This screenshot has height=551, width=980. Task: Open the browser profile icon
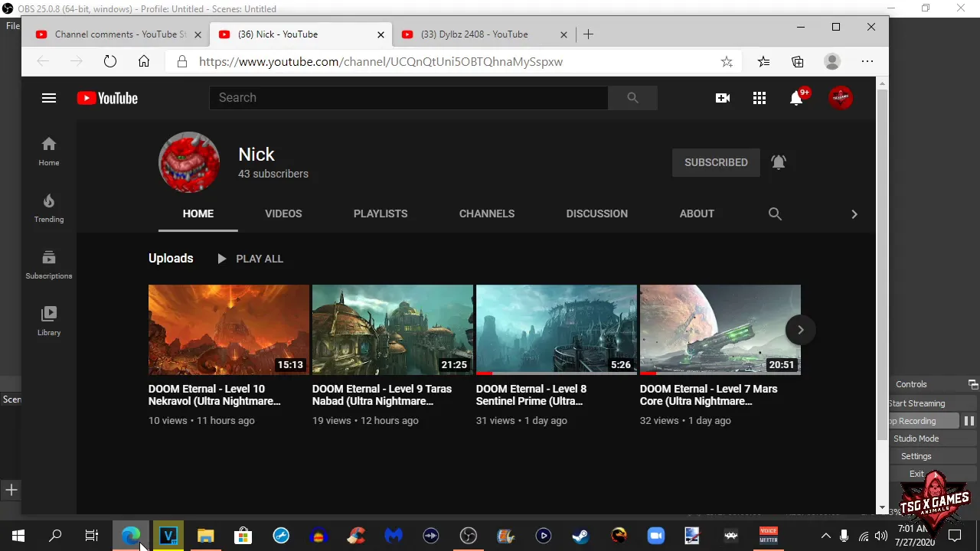(x=832, y=62)
